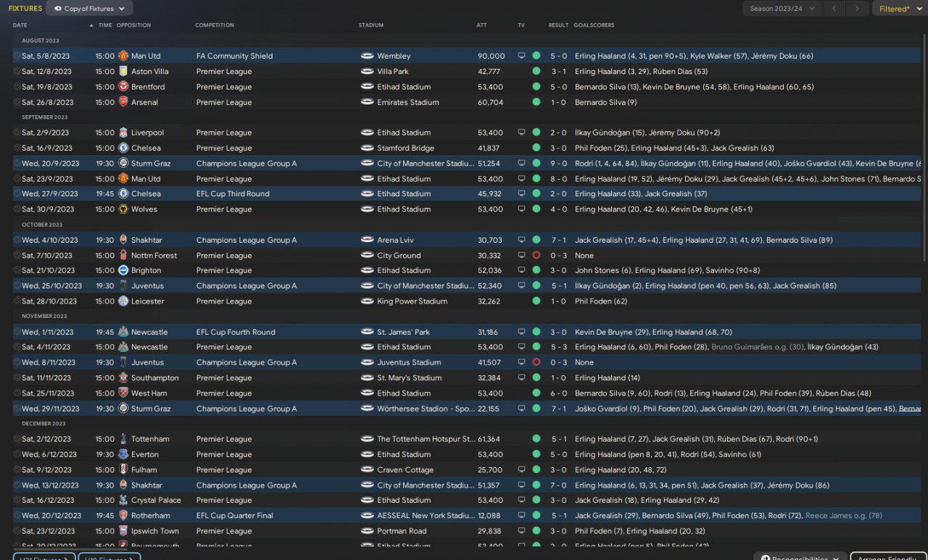
Task: Open the Filtered* filter dropdown
Action: pos(898,9)
